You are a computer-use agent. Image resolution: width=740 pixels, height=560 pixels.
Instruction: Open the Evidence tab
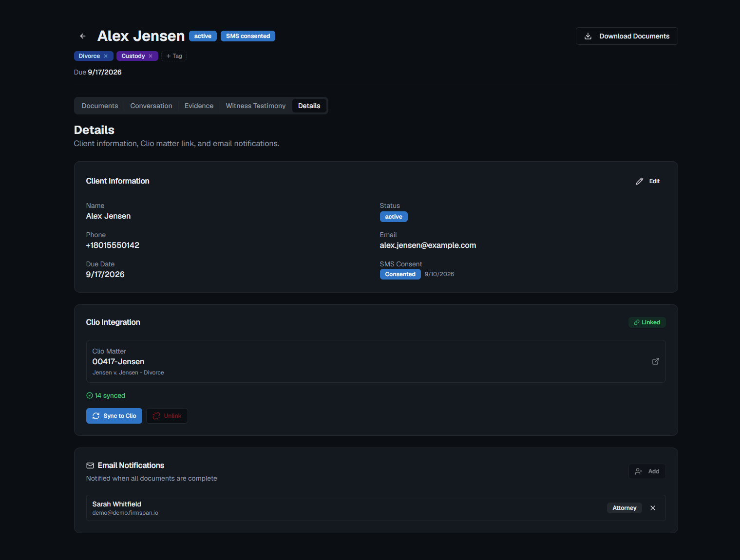point(199,106)
